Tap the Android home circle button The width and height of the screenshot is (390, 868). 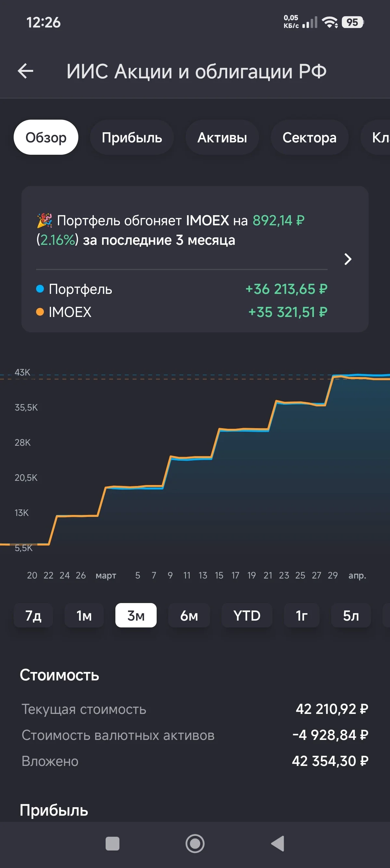pyautogui.click(x=195, y=844)
